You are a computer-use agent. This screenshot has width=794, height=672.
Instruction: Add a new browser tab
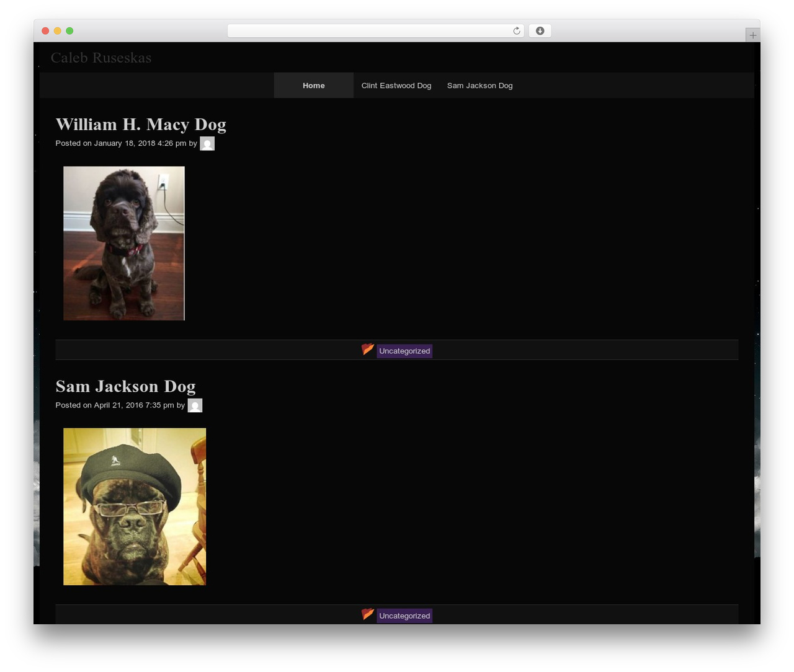click(x=752, y=35)
